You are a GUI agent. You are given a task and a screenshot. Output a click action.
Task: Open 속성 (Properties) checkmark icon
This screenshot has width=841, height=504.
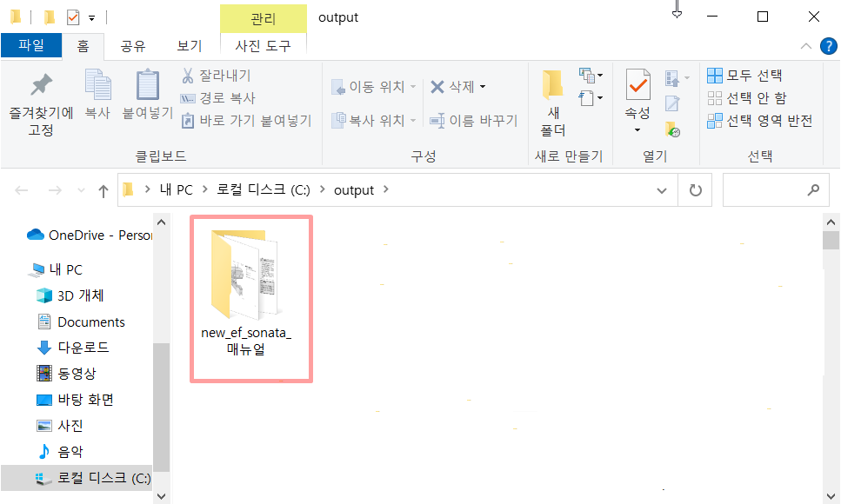pos(637,84)
